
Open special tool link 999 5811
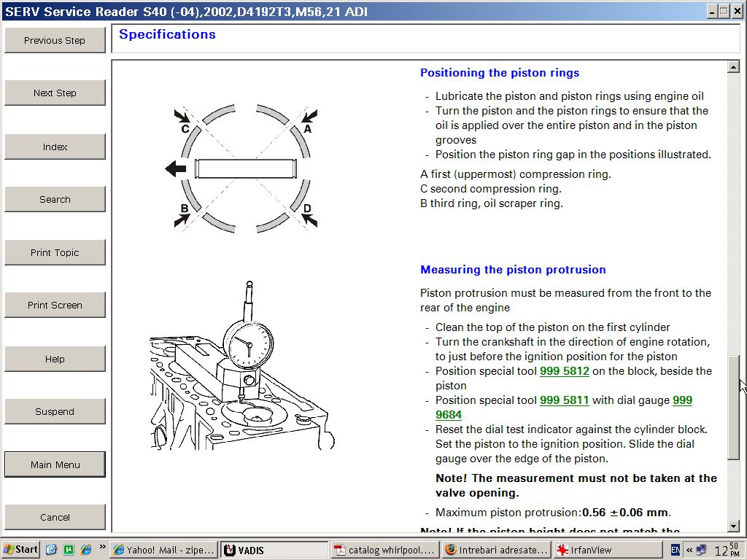point(564,400)
